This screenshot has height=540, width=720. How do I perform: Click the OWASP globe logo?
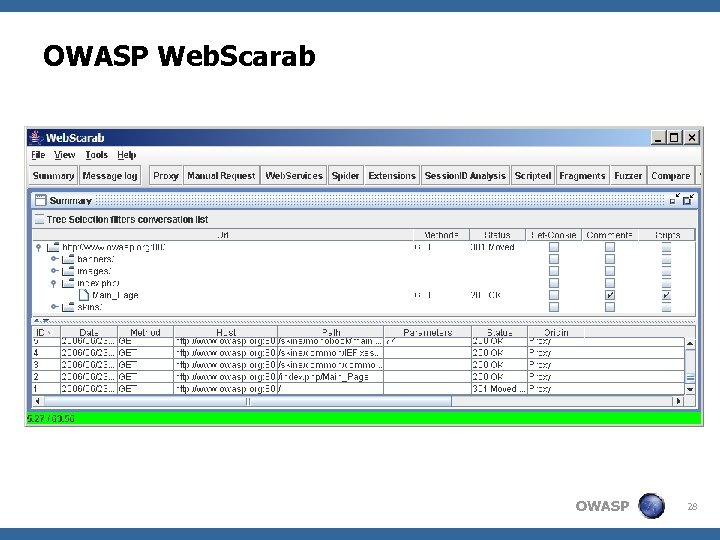(652, 506)
